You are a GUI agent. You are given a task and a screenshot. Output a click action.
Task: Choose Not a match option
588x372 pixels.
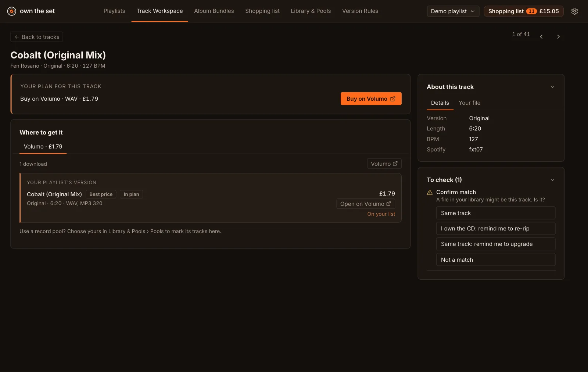pyautogui.click(x=495, y=260)
